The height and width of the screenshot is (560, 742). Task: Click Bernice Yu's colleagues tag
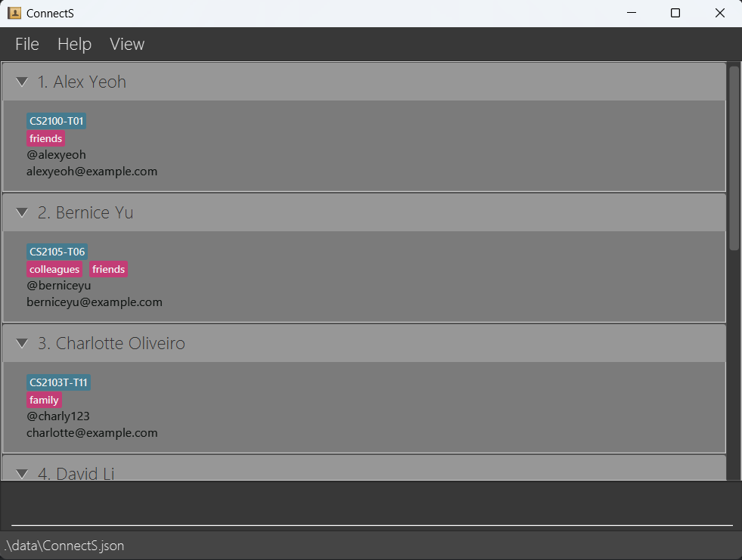[x=54, y=269]
